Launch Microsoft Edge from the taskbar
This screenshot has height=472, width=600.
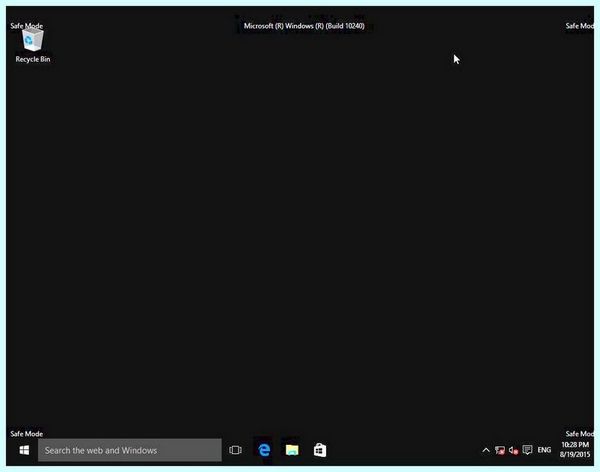click(264, 450)
